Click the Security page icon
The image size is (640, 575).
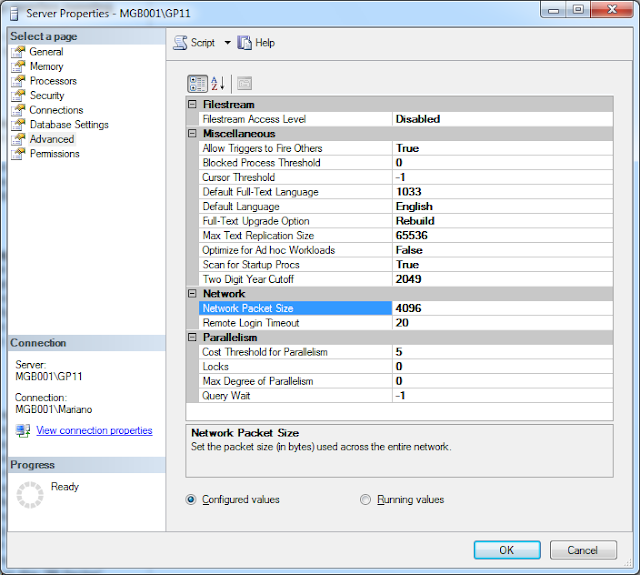18,95
